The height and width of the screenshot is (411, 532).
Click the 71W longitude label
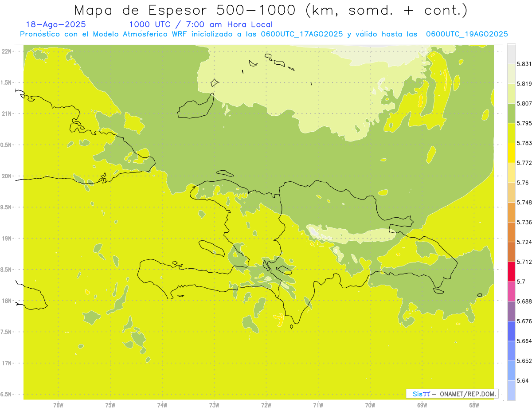318,405
